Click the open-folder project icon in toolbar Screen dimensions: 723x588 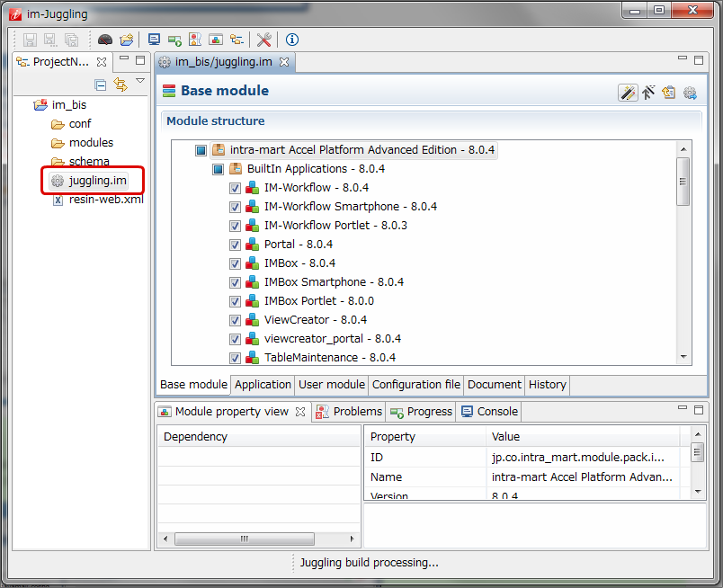126,40
